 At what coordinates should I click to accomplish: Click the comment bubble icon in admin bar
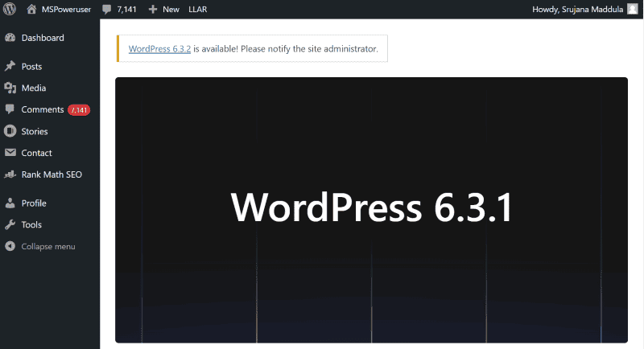coord(106,10)
